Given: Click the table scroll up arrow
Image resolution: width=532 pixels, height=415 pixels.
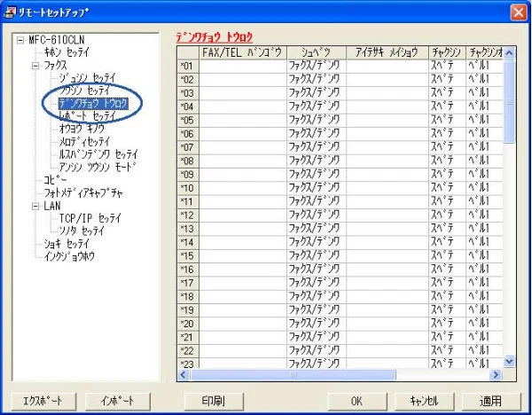Looking at the screenshot, I should (x=509, y=53).
